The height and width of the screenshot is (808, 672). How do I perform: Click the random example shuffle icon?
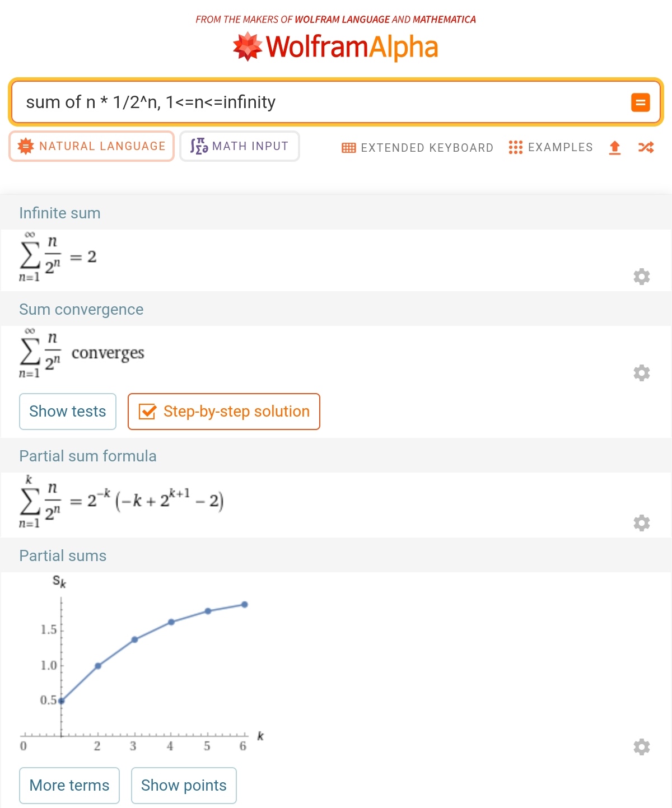tap(646, 147)
